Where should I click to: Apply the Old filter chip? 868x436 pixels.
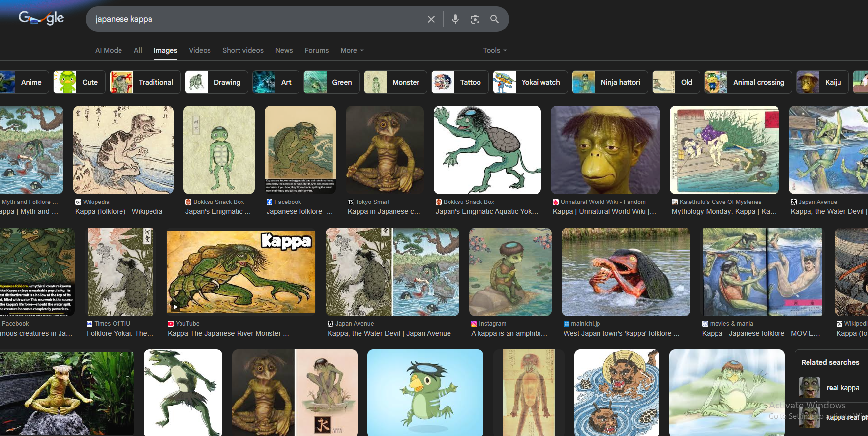(676, 82)
